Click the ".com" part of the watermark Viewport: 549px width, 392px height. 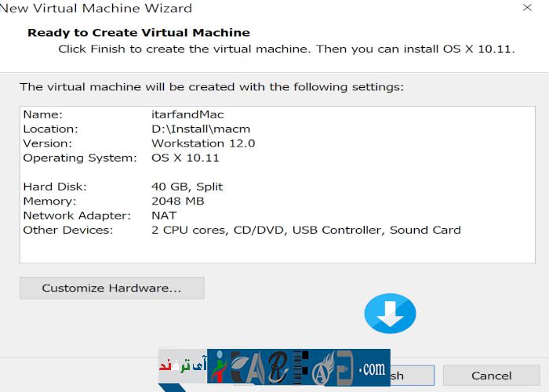point(372,367)
